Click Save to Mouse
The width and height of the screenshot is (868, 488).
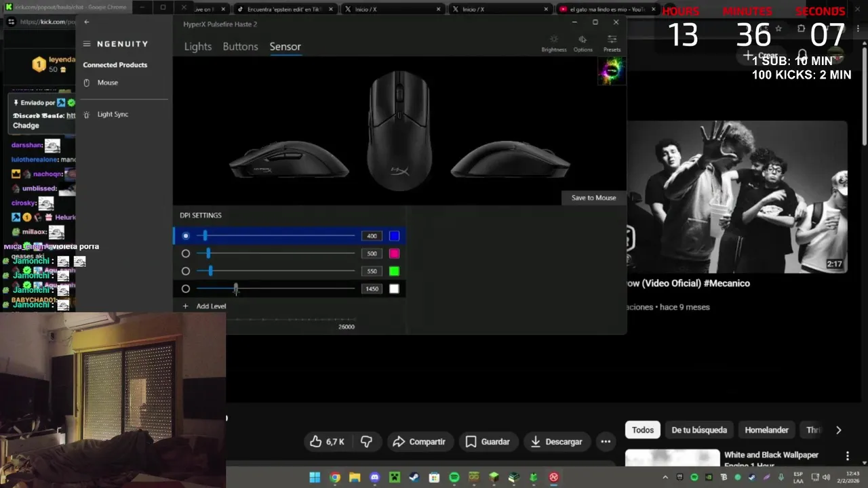[x=593, y=198]
